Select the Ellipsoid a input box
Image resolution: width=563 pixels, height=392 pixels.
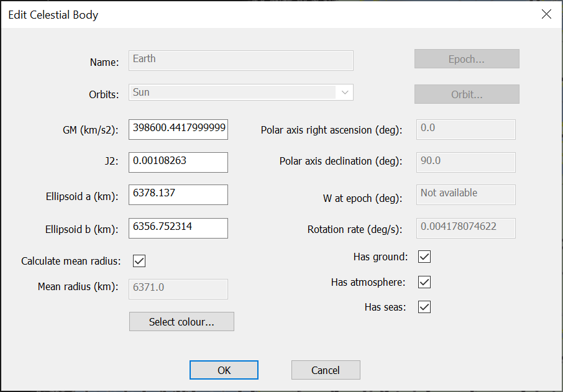coord(178,194)
